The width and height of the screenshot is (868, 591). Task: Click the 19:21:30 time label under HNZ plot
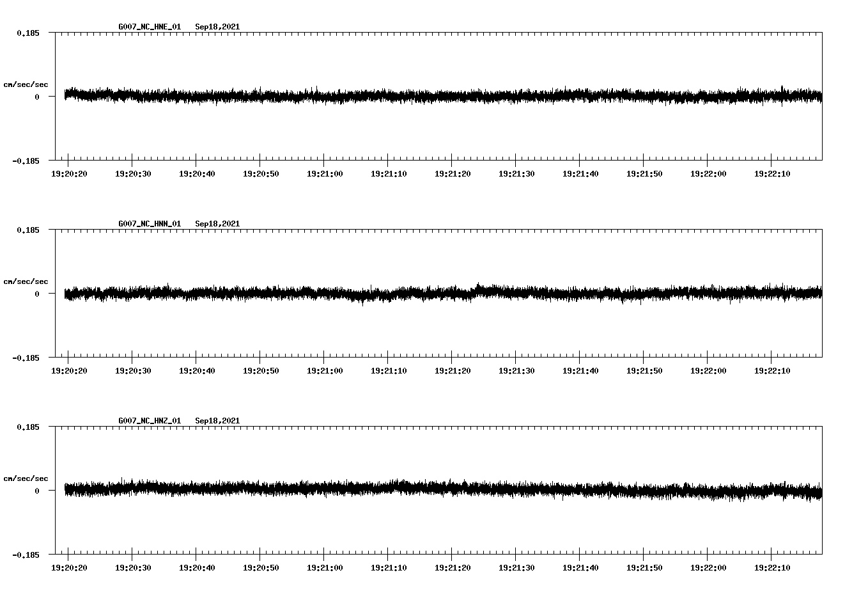[516, 567]
